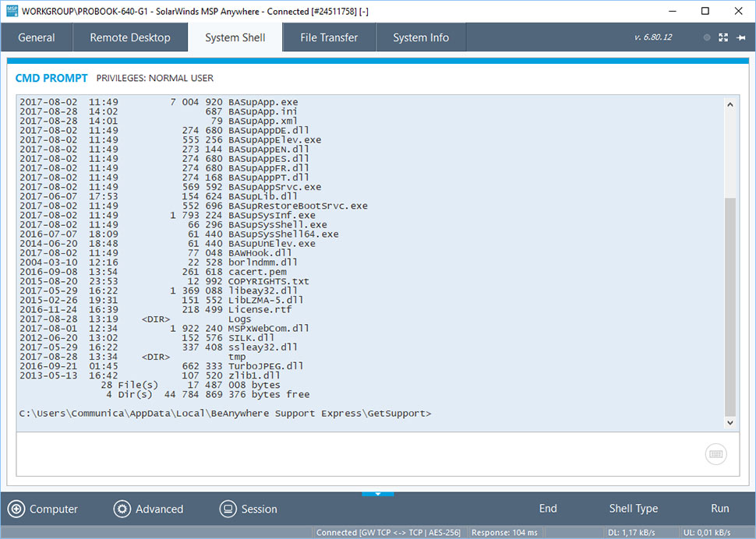Image resolution: width=756 pixels, height=539 pixels.
Task: Click the round status indicator dot
Action: point(707,37)
